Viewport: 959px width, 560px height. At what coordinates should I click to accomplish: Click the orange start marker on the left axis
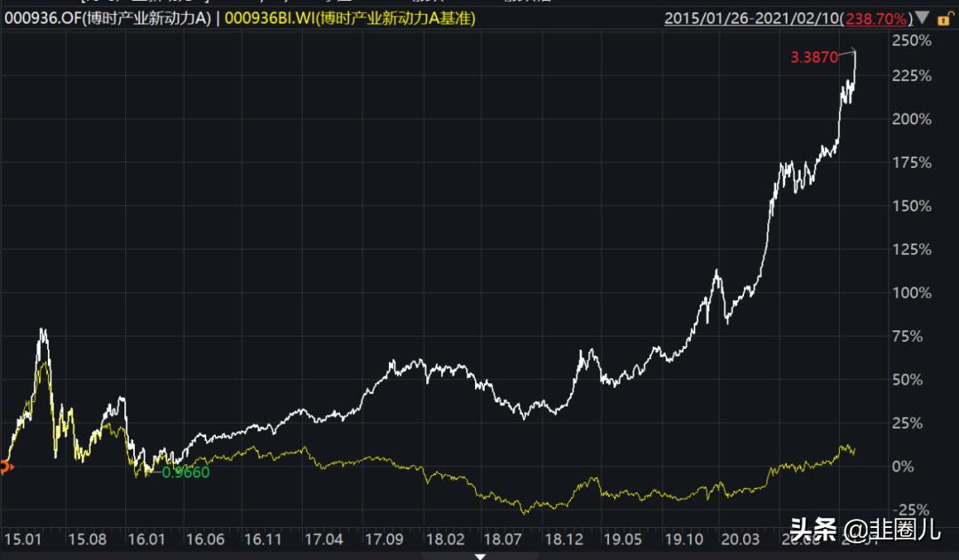(5, 467)
